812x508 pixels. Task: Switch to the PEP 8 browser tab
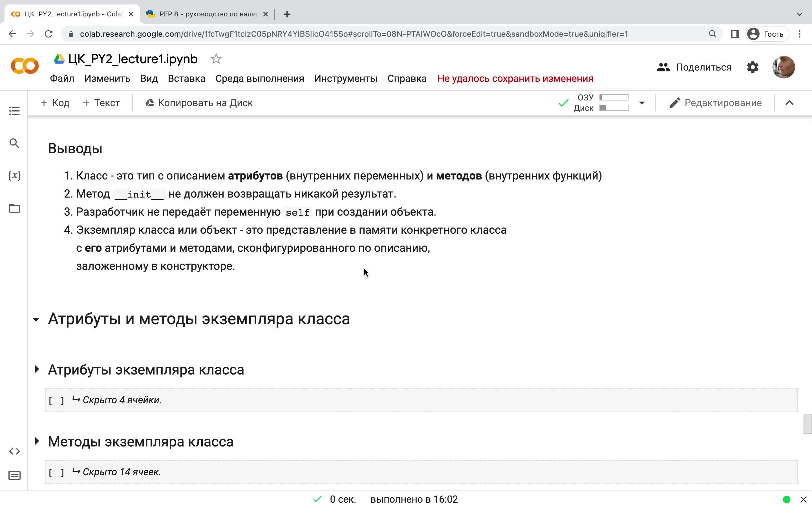coord(207,14)
